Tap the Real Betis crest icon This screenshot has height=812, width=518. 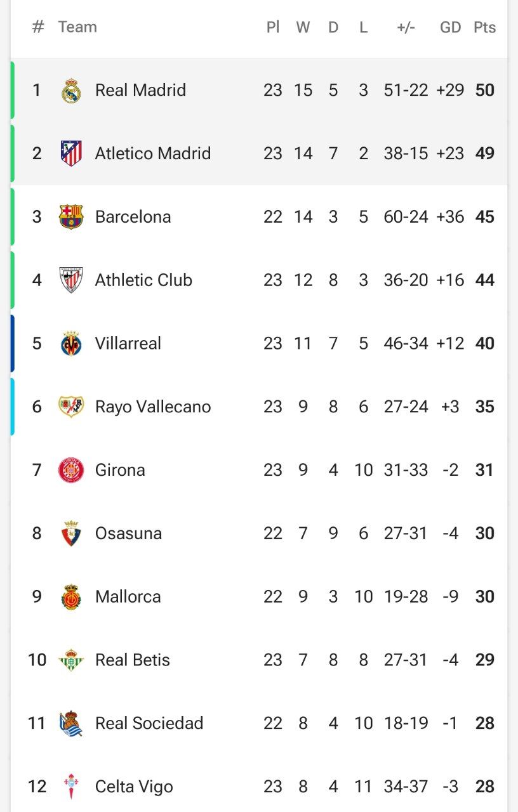point(71,660)
